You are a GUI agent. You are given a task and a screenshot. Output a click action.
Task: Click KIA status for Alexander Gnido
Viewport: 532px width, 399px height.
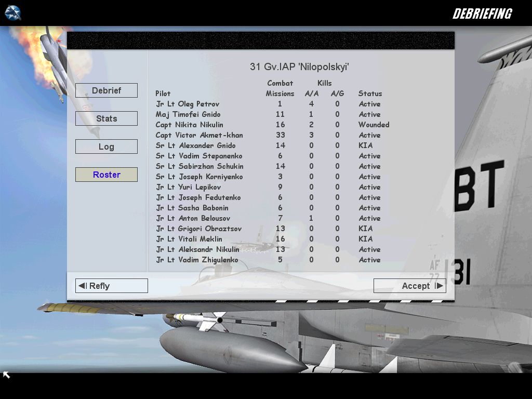coord(365,145)
